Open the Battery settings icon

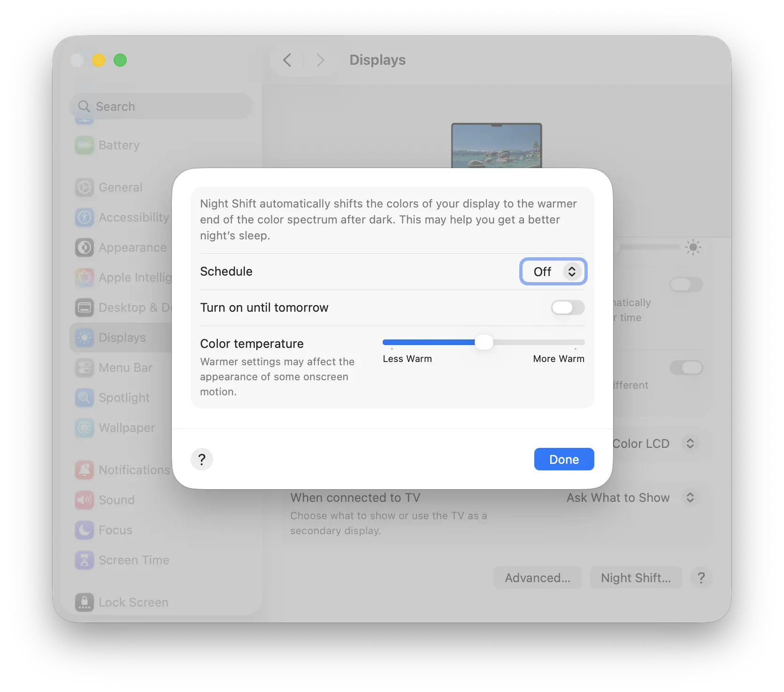coord(85,145)
